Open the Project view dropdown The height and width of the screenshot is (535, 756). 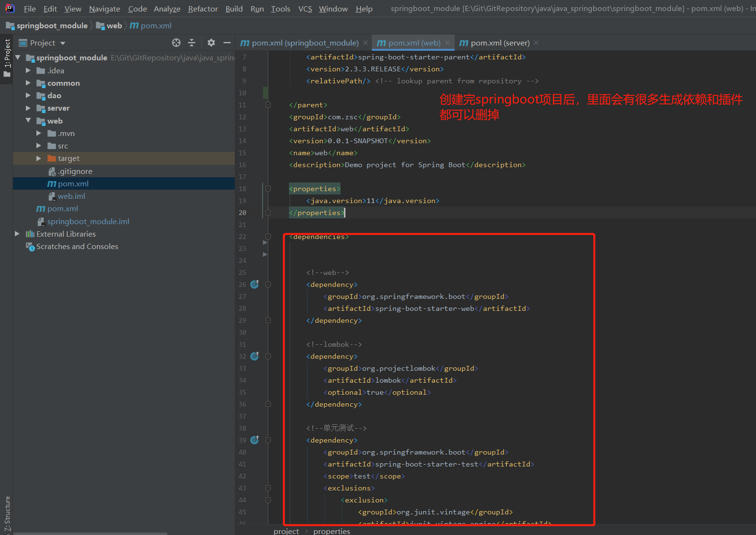(x=63, y=43)
